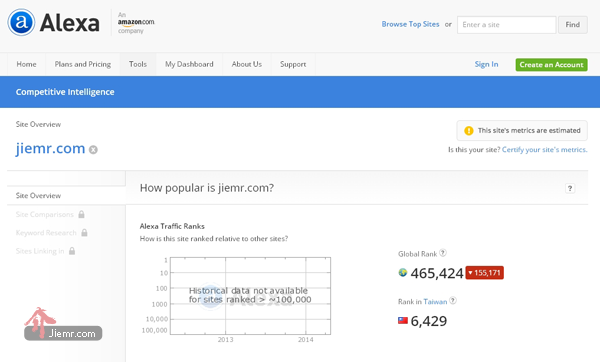Open the Home menu item
600x362 pixels.
point(26,64)
